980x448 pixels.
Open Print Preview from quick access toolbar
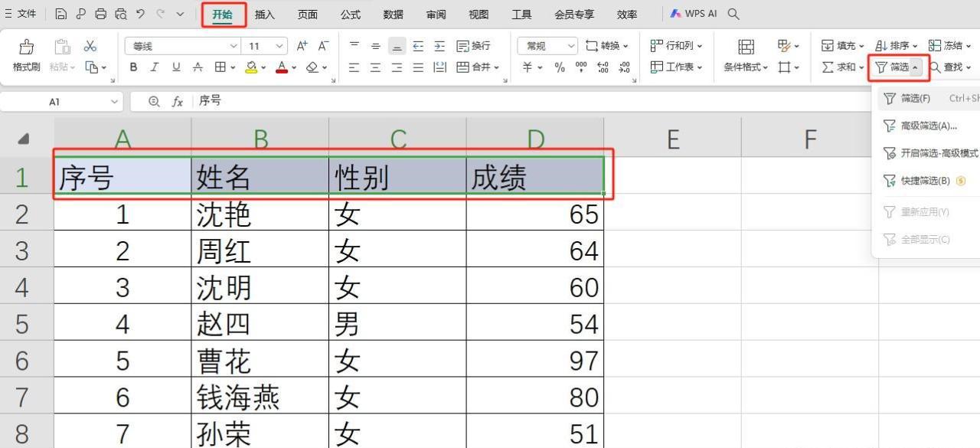click(x=121, y=14)
